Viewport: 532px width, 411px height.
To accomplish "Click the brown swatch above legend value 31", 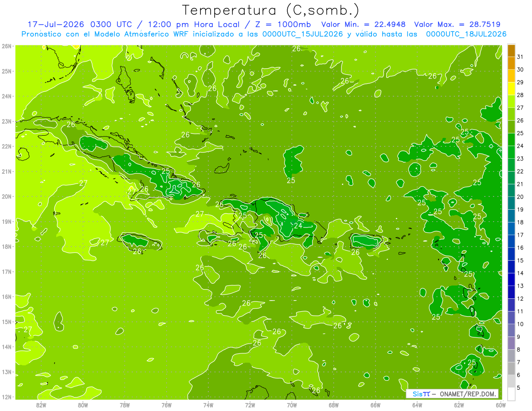I will (511, 50).
